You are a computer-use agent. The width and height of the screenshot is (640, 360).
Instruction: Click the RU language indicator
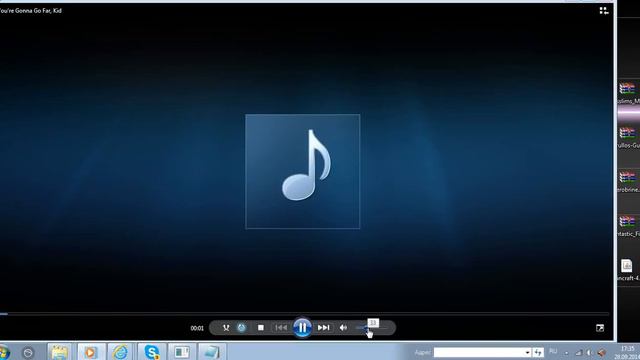pyautogui.click(x=553, y=351)
